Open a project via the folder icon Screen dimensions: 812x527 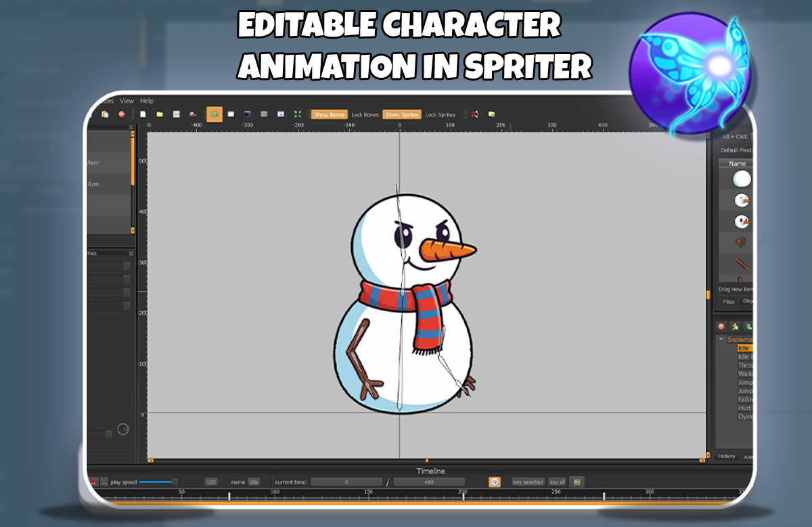pyautogui.click(x=160, y=114)
